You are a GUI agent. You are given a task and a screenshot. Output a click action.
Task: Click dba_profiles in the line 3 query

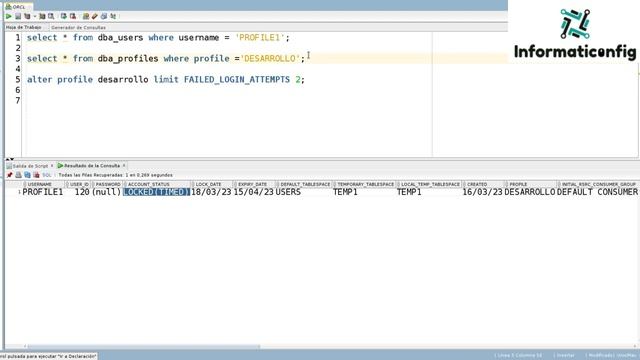128,58
